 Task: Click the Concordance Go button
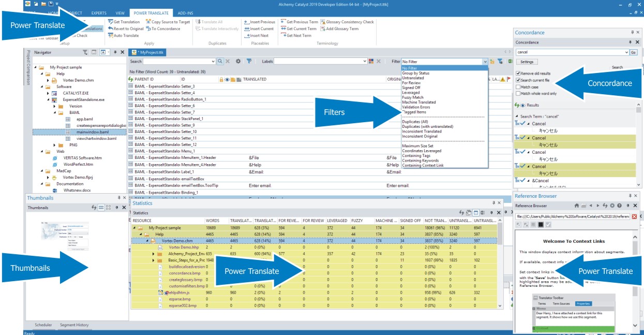634,52
